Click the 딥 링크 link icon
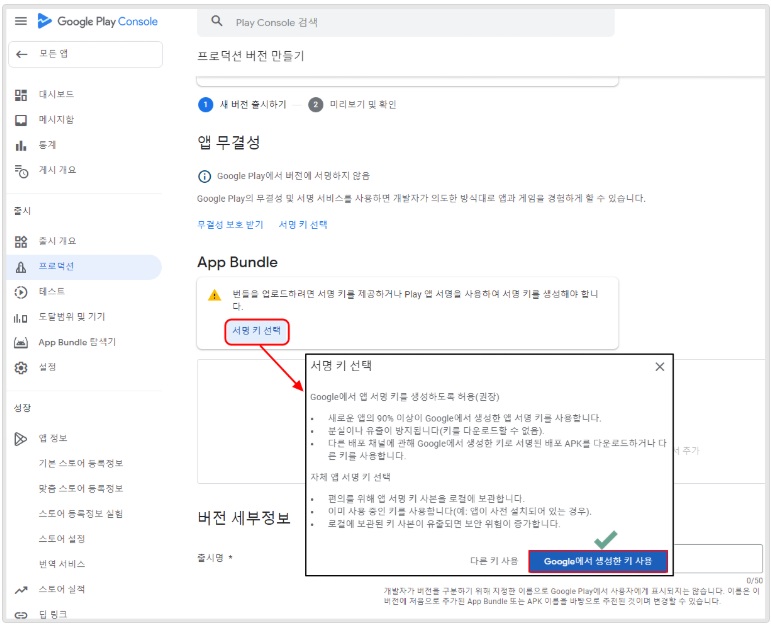 click(21, 615)
